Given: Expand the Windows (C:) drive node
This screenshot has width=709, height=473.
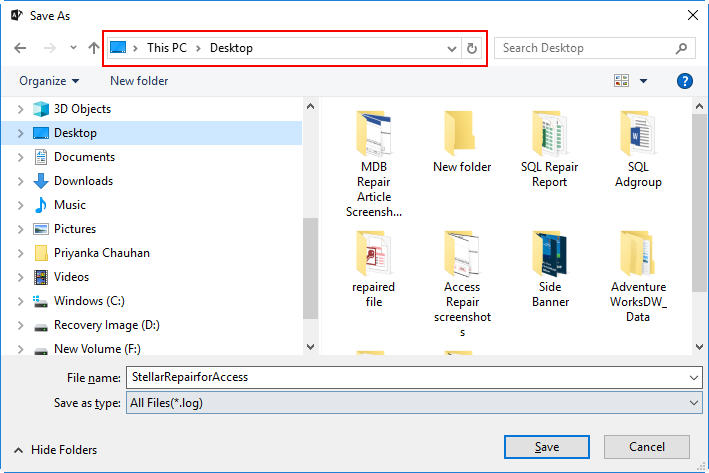Looking at the screenshot, I should point(20,301).
